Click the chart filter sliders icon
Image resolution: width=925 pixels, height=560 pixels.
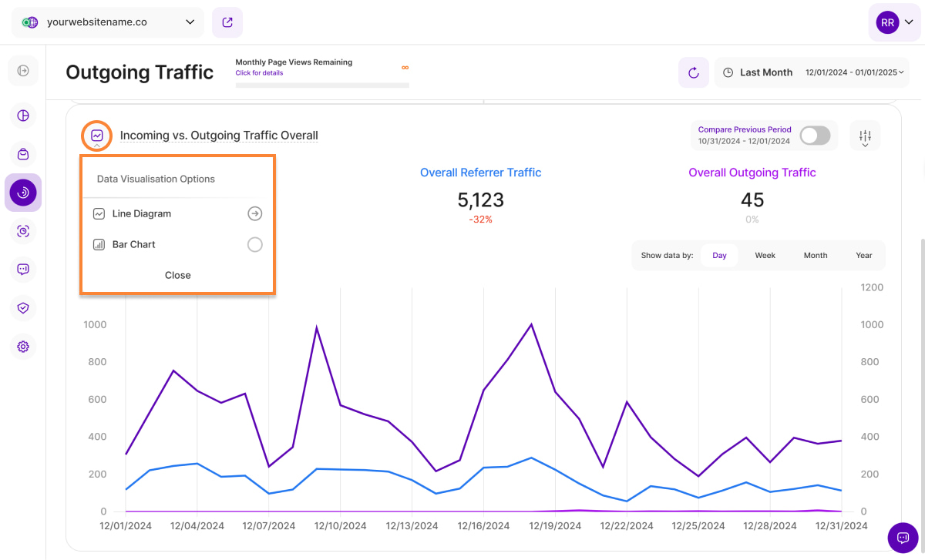[x=865, y=136]
